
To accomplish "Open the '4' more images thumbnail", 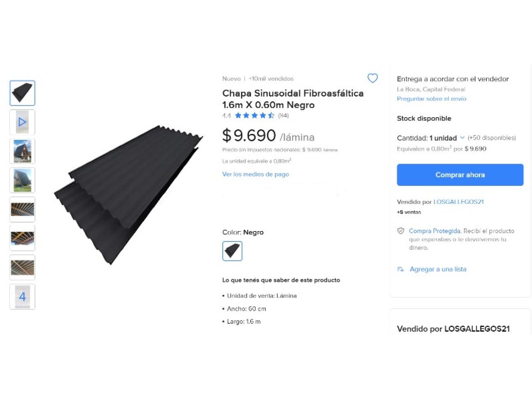I will pyautogui.click(x=22, y=297).
